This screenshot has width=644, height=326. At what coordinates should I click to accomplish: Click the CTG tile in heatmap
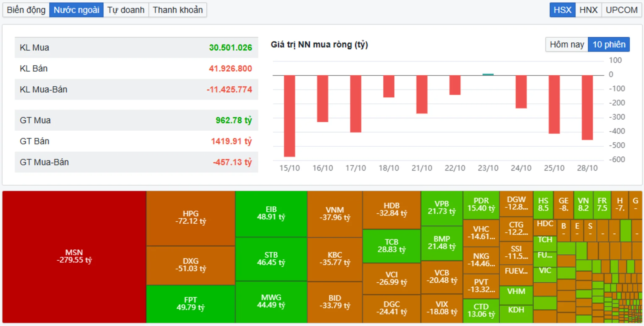point(516,229)
